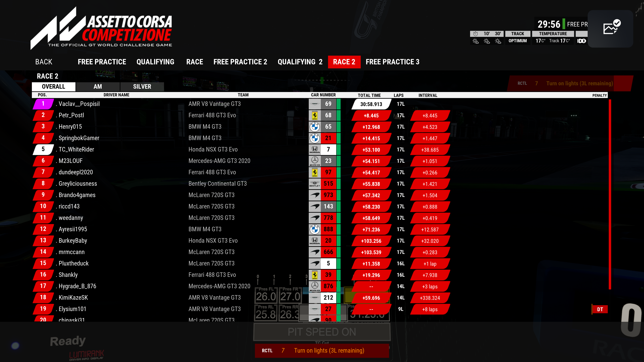Viewport: 644px width, 362px height.
Task: Select driver weedanny row
Action: click(x=320, y=218)
